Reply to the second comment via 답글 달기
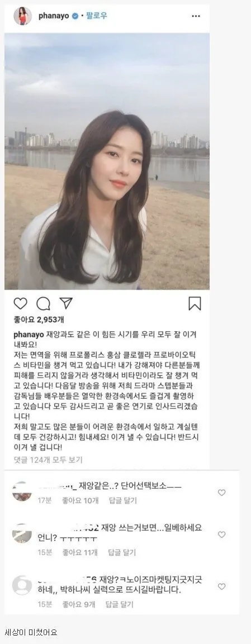The image size is (251, 644). click(x=122, y=552)
